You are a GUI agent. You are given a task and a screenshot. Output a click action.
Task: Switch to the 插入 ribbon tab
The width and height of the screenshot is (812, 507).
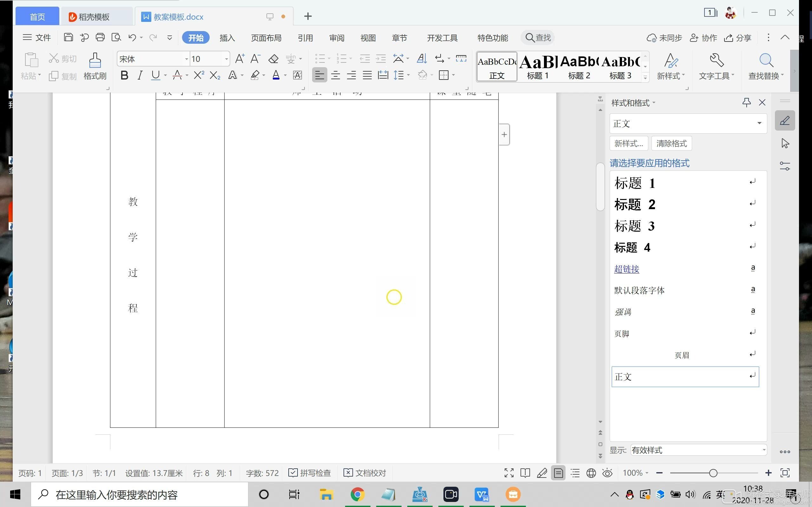(x=227, y=38)
